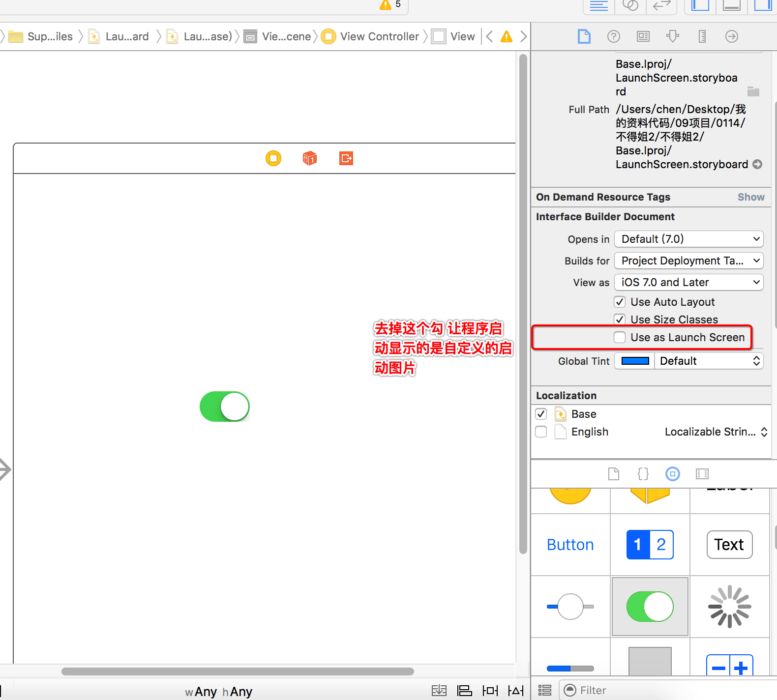
Task: Click the issue warning icon in jump bar
Action: tap(507, 36)
